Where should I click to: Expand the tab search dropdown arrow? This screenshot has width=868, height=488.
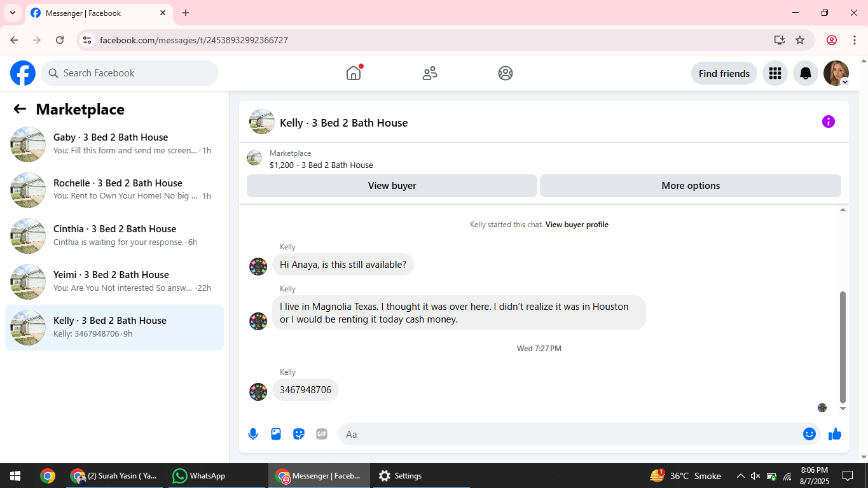tap(12, 13)
